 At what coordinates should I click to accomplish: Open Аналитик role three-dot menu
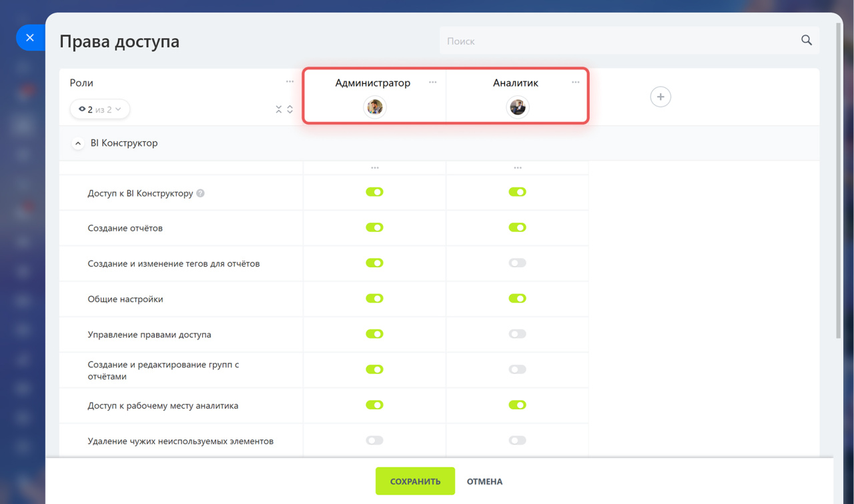(x=575, y=83)
